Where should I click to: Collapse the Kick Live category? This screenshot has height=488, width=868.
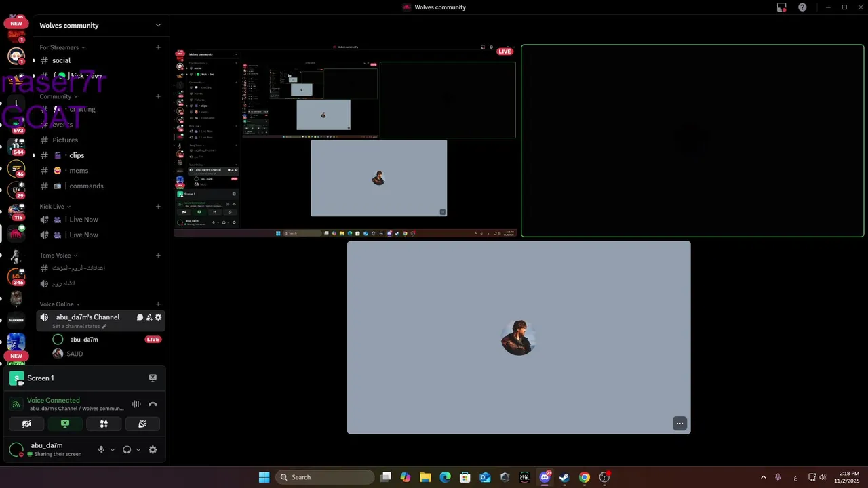tap(55, 207)
